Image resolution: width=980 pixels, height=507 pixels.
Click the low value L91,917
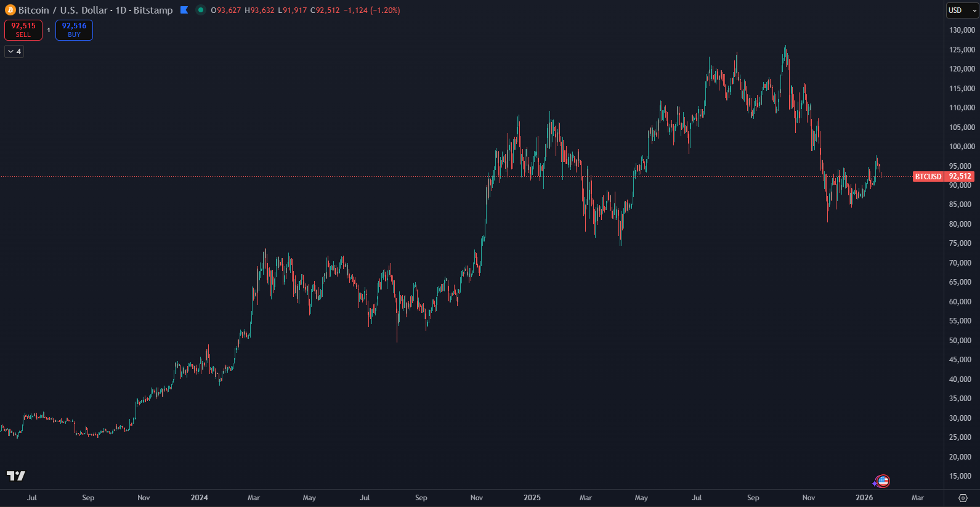coord(292,10)
